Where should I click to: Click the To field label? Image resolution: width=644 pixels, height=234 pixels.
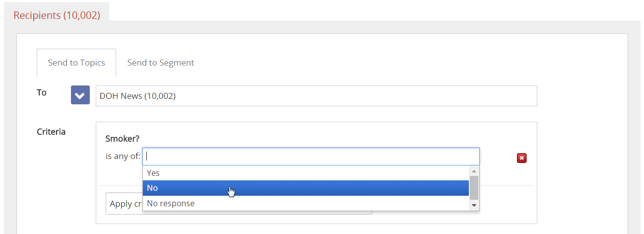click(42, 92)
